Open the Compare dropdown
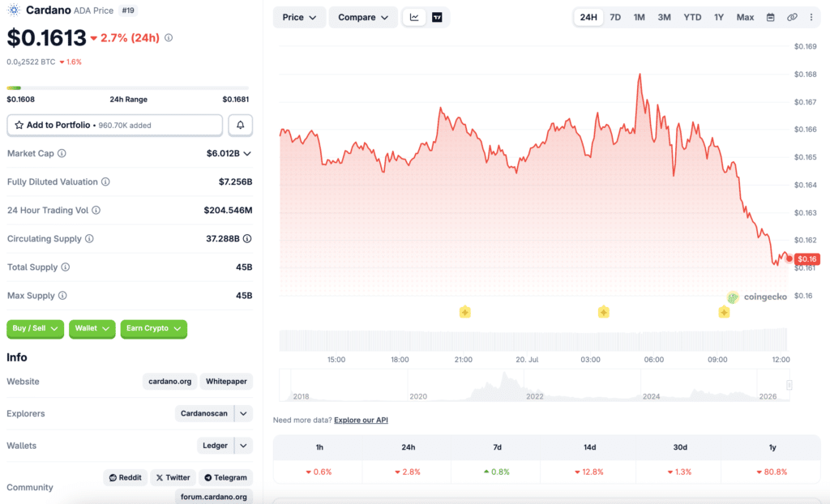Screen dimensions: 830x504 click(363, 18)
